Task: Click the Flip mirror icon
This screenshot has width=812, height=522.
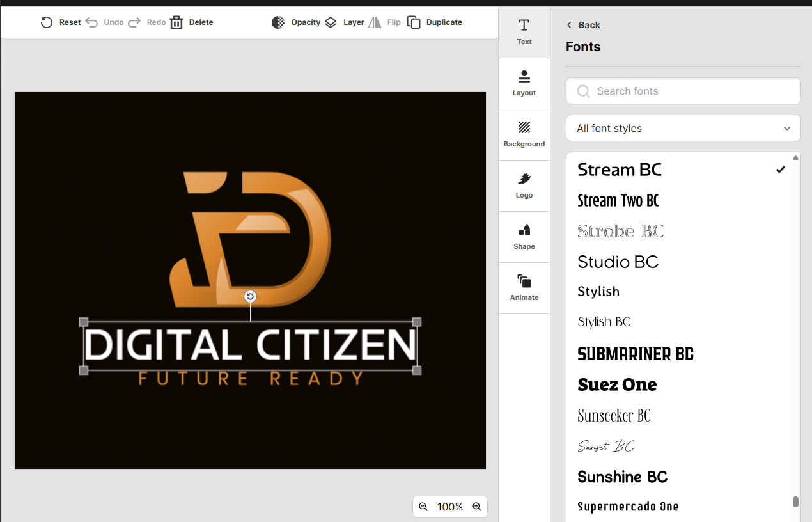Action: 375,22
